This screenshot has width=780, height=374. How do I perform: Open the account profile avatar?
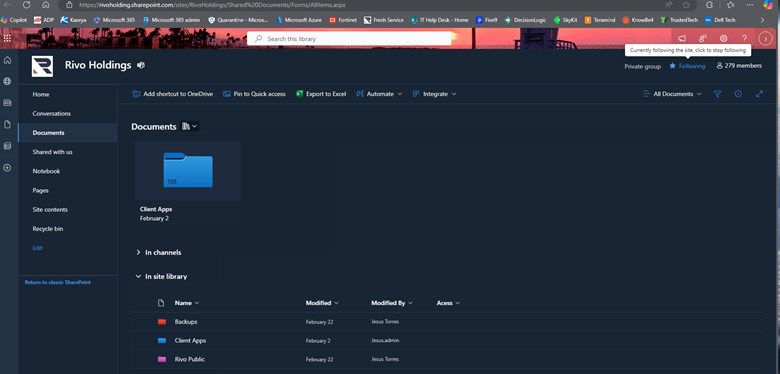[765, 38]
